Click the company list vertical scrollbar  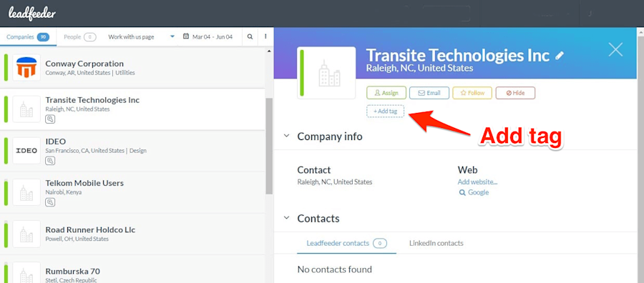pos(269,146)
